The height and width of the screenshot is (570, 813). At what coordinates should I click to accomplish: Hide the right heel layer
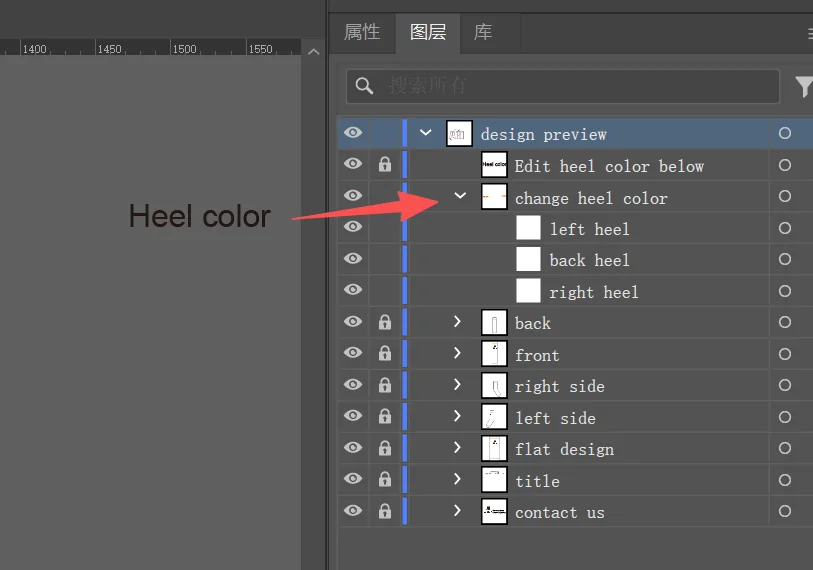353,289
